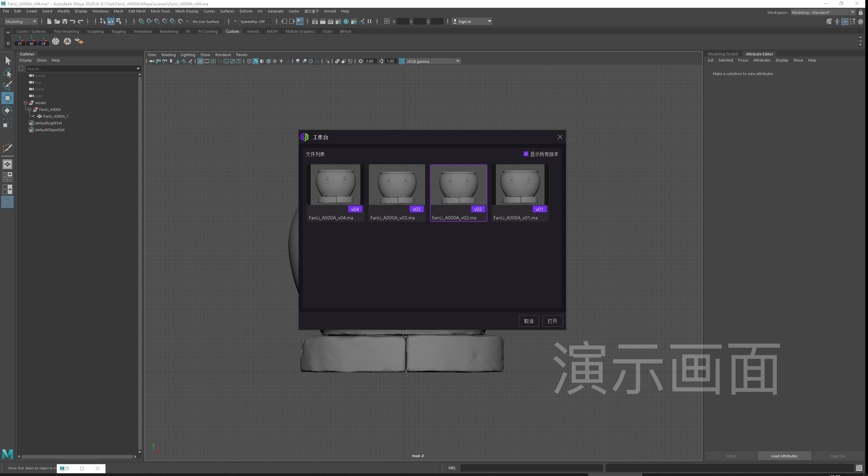The width and height of the screenshot is (868, 476).
Task: Click the viewport gamma value 1.00 field
Action: tap(391, 61)
